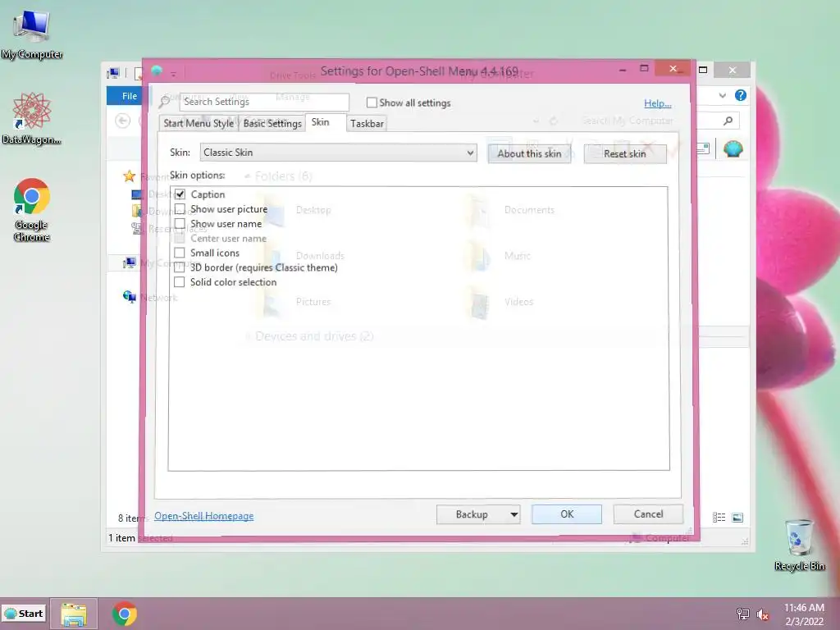The height and width of the screenshot is (630, 840).
Task: Click the Explorer window system icon
Action: pos(113,73)
